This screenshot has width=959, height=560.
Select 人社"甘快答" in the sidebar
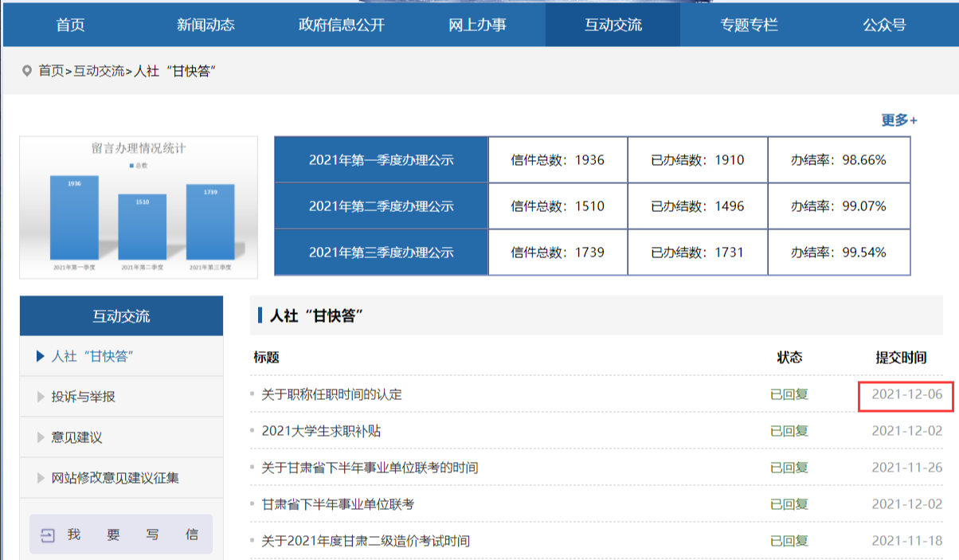[x=121, y=356]
